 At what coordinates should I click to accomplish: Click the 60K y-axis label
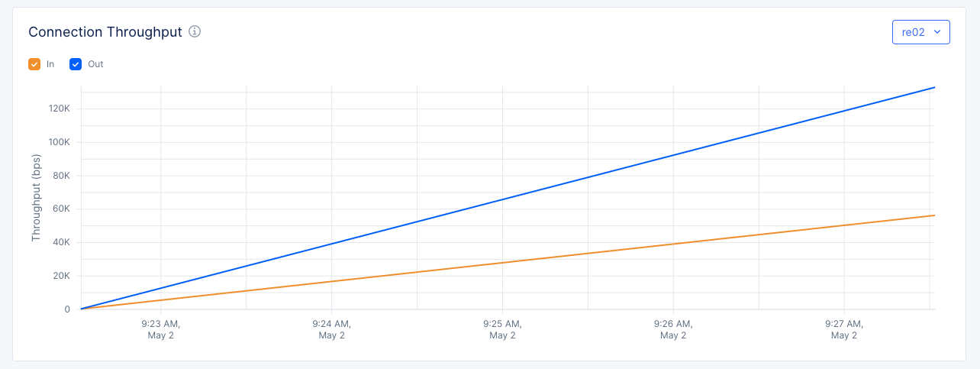click(60, 209)
